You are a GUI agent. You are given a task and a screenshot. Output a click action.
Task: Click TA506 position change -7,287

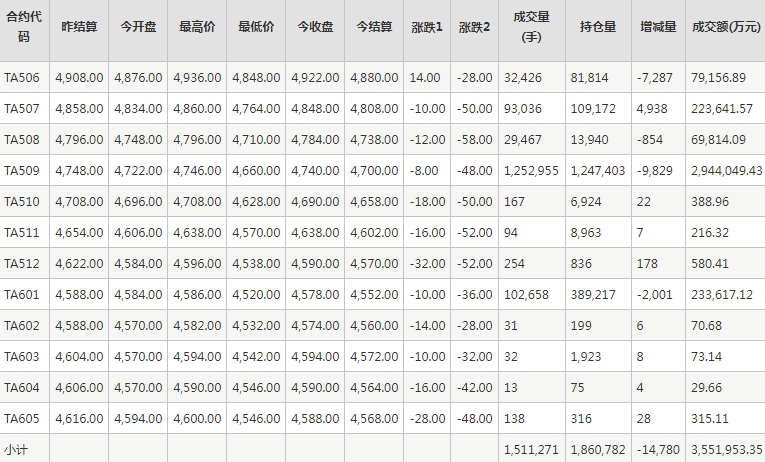pos(655,78)
